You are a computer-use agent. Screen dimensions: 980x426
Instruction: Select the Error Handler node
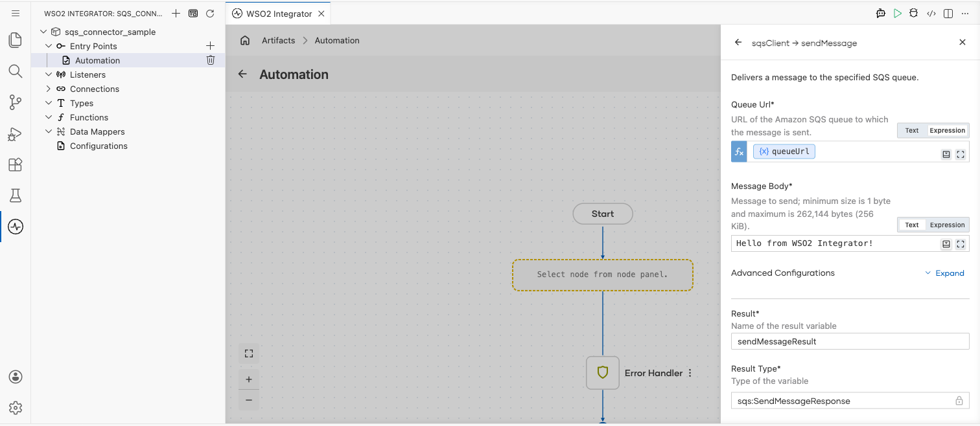coord(603,373)
